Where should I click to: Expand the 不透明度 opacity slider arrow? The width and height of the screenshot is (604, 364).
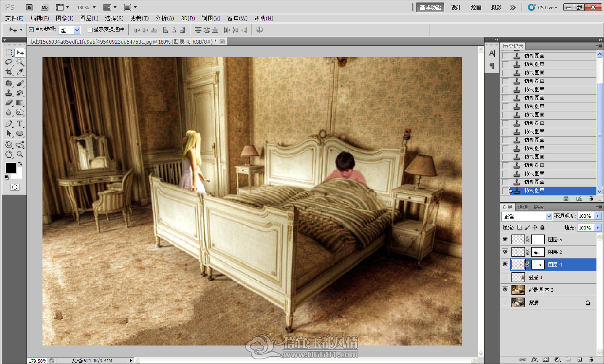[598, 216]
